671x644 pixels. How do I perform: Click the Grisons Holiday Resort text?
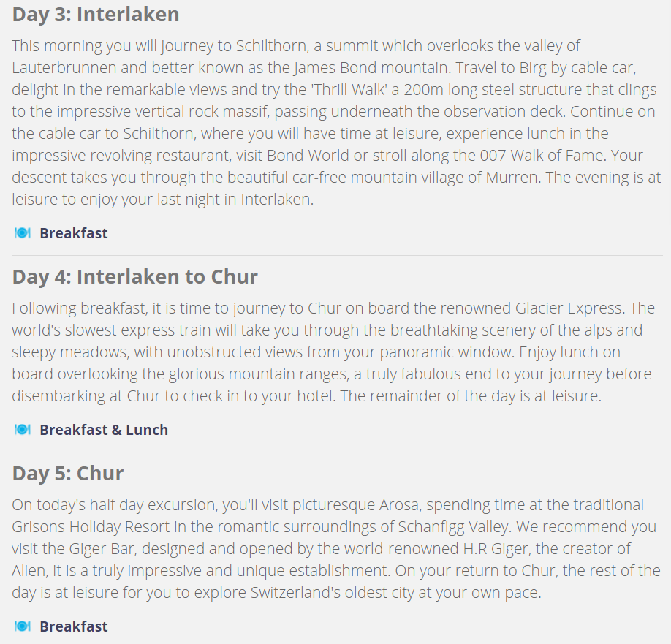tap(91, 527)
